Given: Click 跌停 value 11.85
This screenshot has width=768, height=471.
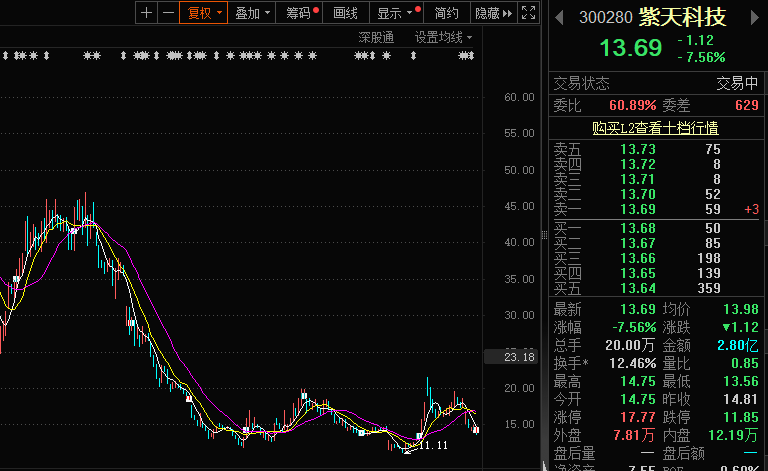Looking at the screenshot, I should pyautogui.click(x=741, y=418).
